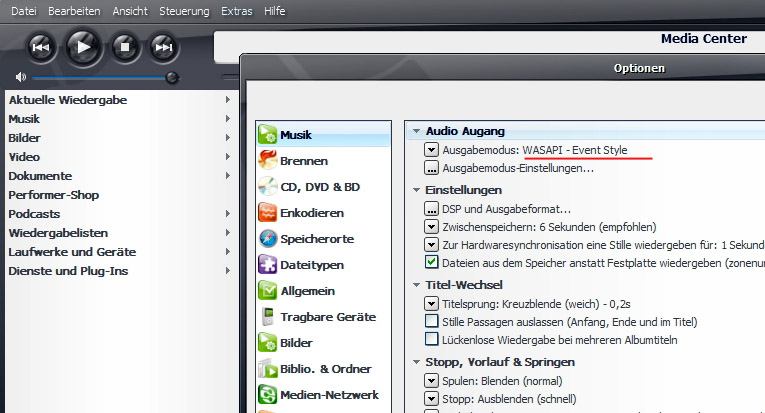The image size is (765, 413).
Task: Open the Hilfe menu
Action: coord(275,11)
